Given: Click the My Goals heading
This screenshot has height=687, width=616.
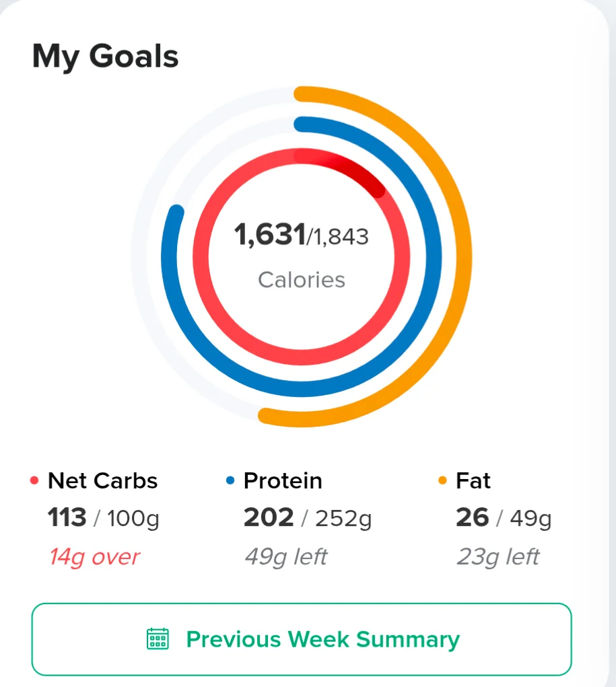Looking at the screenshot, I should 105,57.
